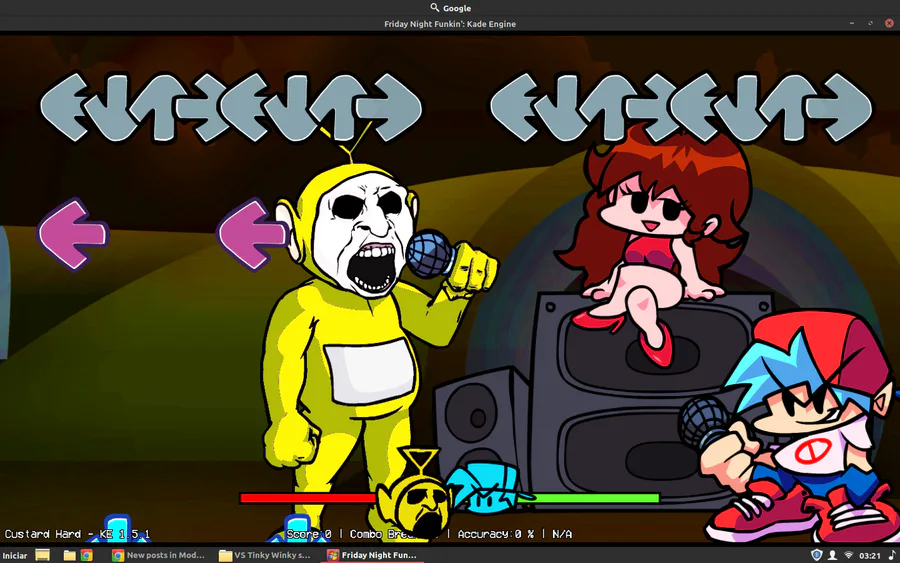Close the Friday Night Funkin' window
Screen dimensions: 900x563
tap(889, 24)
